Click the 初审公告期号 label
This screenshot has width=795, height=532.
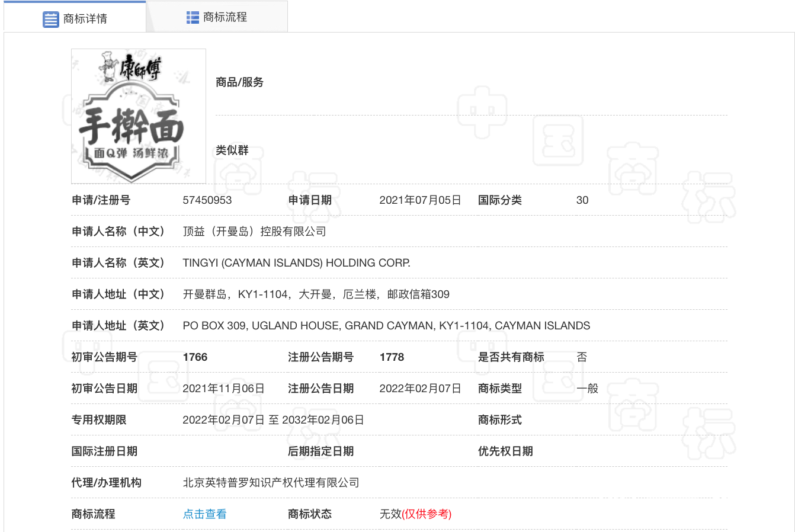(x=104, y=357)
